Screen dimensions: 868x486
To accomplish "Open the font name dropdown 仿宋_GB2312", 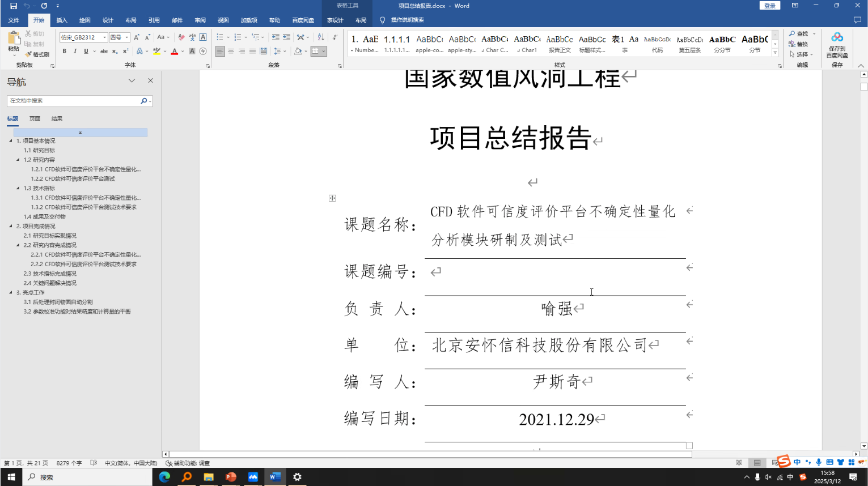I will pos(104,37).
